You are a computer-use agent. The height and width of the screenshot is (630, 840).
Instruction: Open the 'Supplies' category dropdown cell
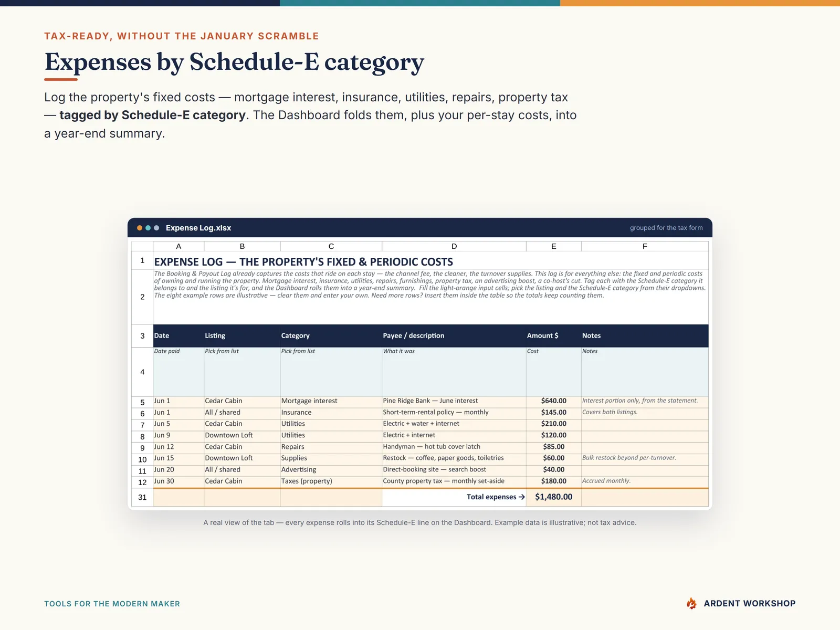click(331, 458)
